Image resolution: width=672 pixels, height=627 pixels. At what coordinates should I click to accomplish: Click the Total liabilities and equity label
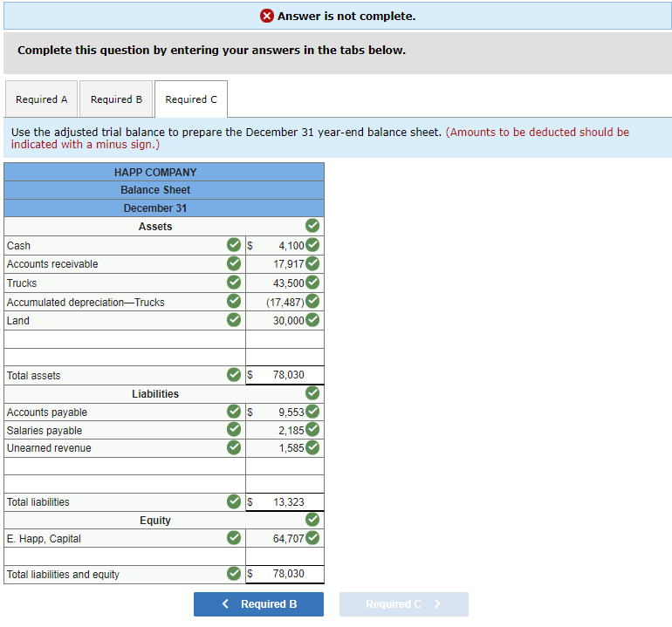click(x=63, y=575)
